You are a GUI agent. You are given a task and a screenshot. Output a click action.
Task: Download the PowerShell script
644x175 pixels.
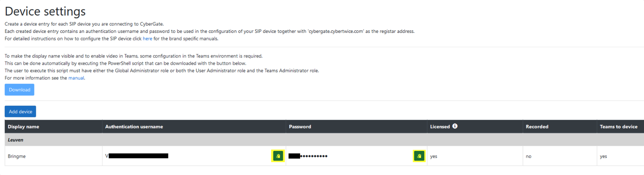coord(20,90)
